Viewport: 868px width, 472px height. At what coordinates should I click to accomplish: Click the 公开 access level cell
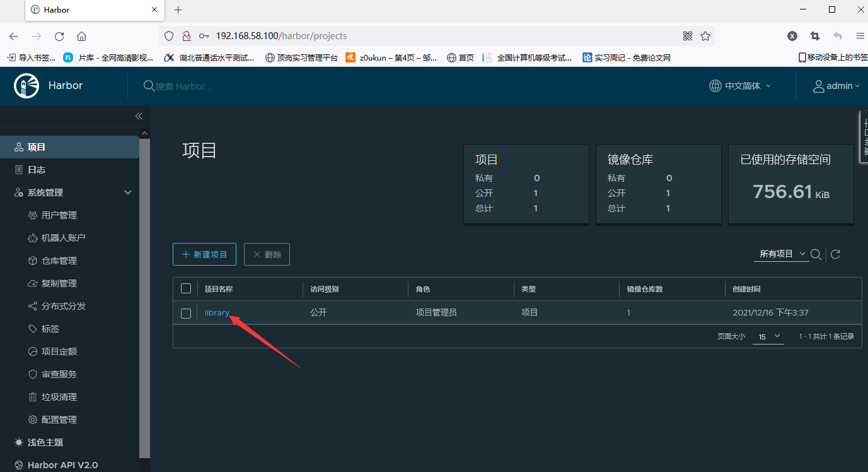point(318,312)
